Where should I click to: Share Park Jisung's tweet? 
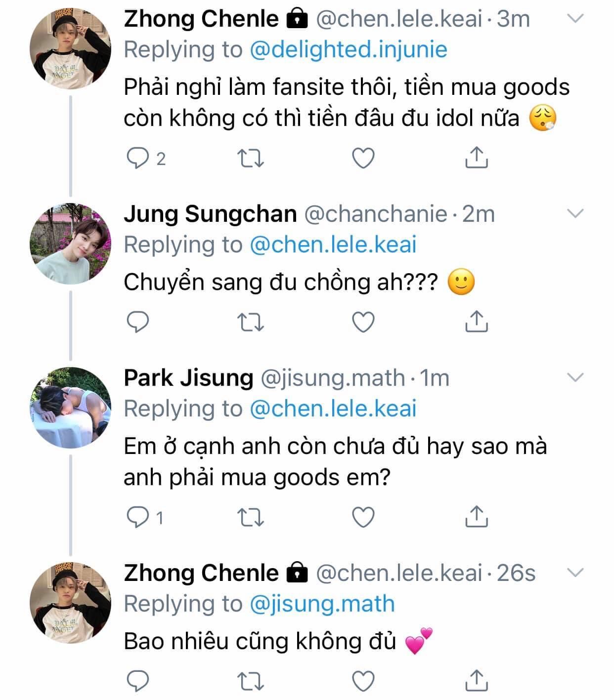(477, 516)
